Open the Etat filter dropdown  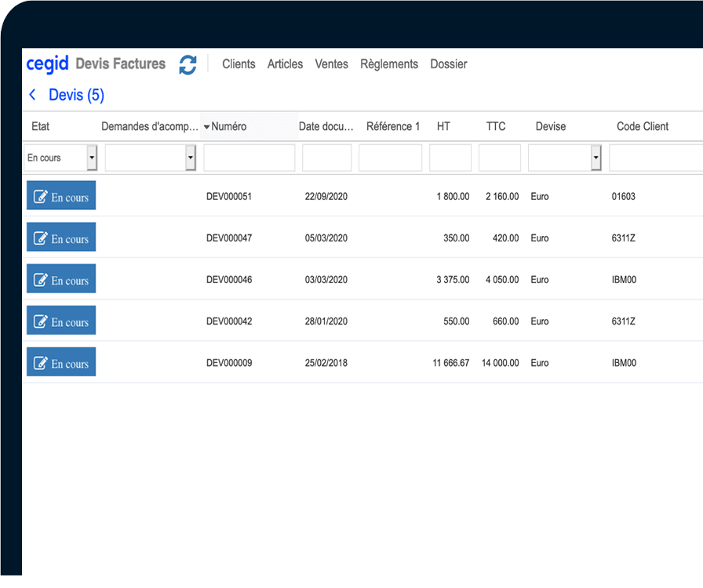pos(91,158)
